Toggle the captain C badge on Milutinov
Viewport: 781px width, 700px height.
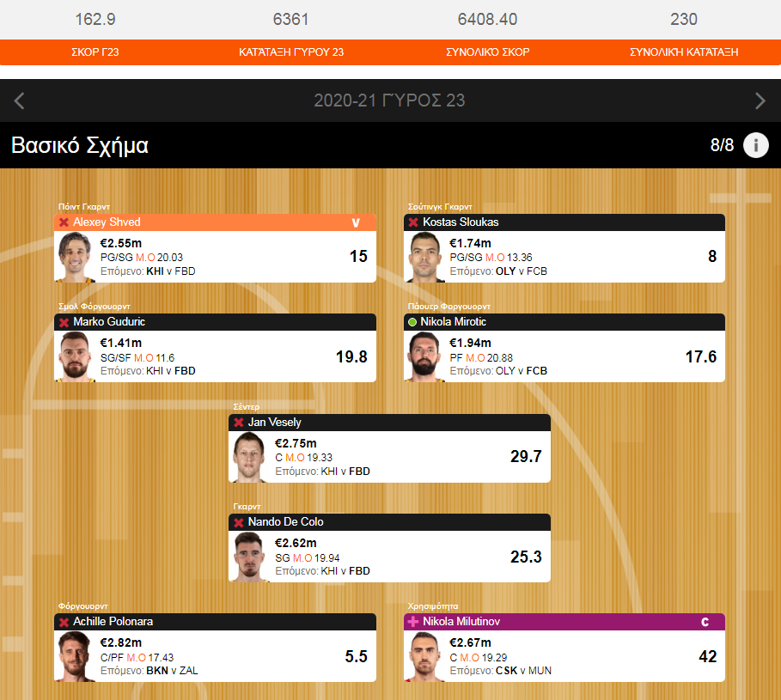pos(705,622)
